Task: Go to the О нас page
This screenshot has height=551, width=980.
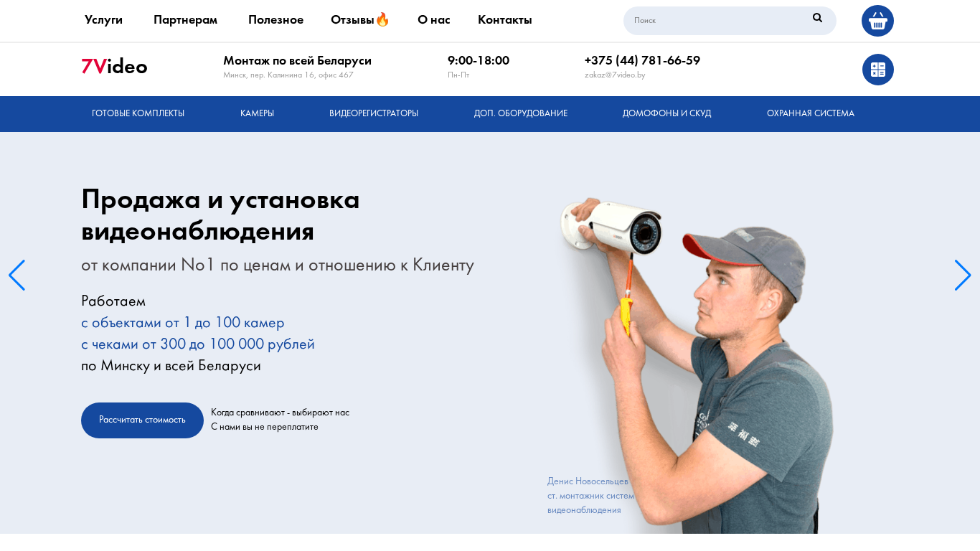Action: (434, 19)
